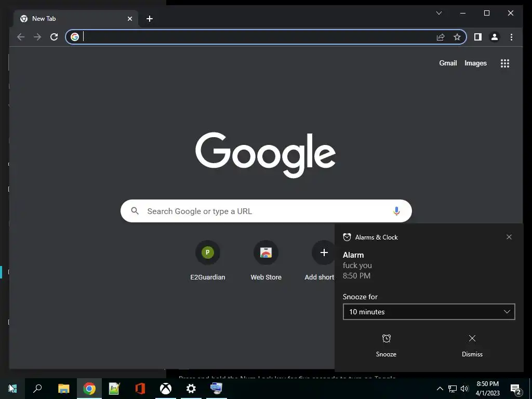Image resolution: width=532 pixels, height=399 pixels.
Task: Open the Chrome profile avatar menu
Action: [x=495, y=37]
